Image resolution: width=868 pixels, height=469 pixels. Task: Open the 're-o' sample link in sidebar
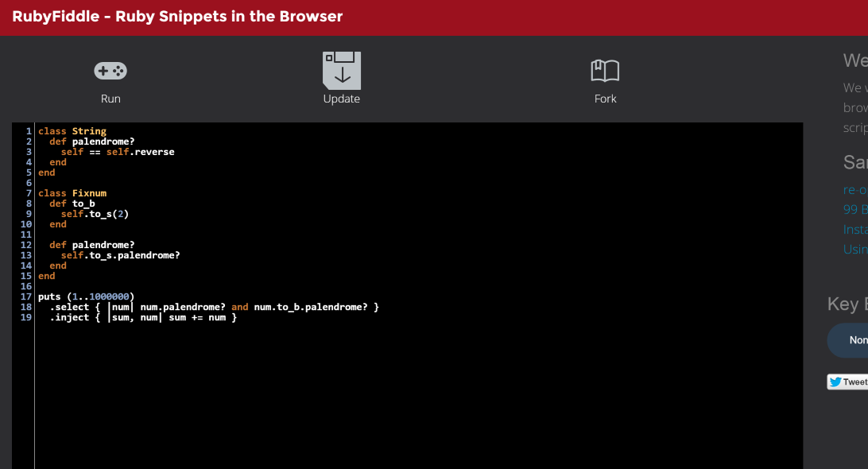click(x=855, y=190)
